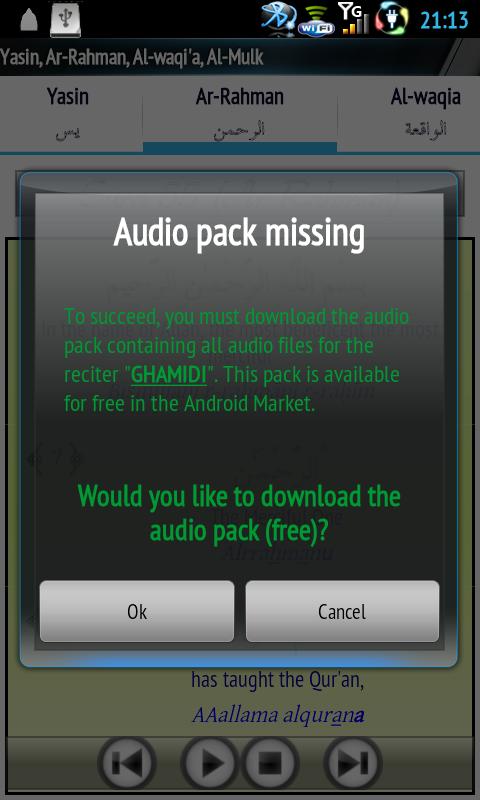Switch to the Yasin tab
Image resolution: width=480 pixels, height=800 pixels.
click(68, 114)
